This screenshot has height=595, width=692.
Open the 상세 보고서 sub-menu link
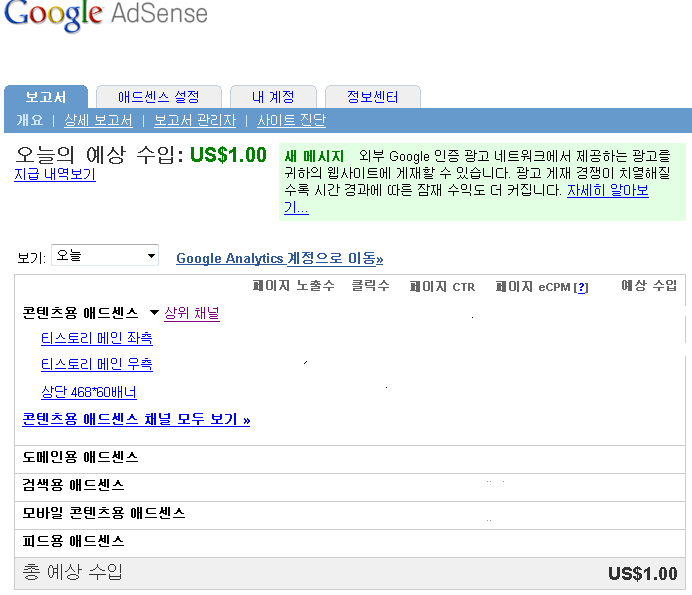pyautogui.click(x=98, y=120)
